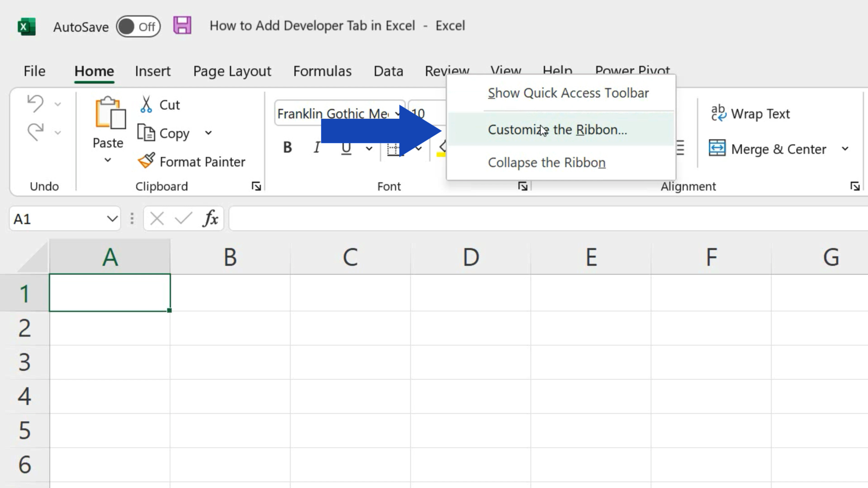This screenshot has height=488, width=868.
Task: Click the Redo arrow icon
Action: 35,132
